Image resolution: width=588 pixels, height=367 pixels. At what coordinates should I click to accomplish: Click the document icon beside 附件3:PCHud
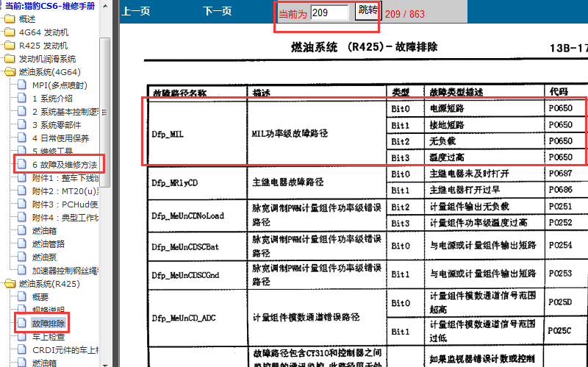(x=22, y=204)
